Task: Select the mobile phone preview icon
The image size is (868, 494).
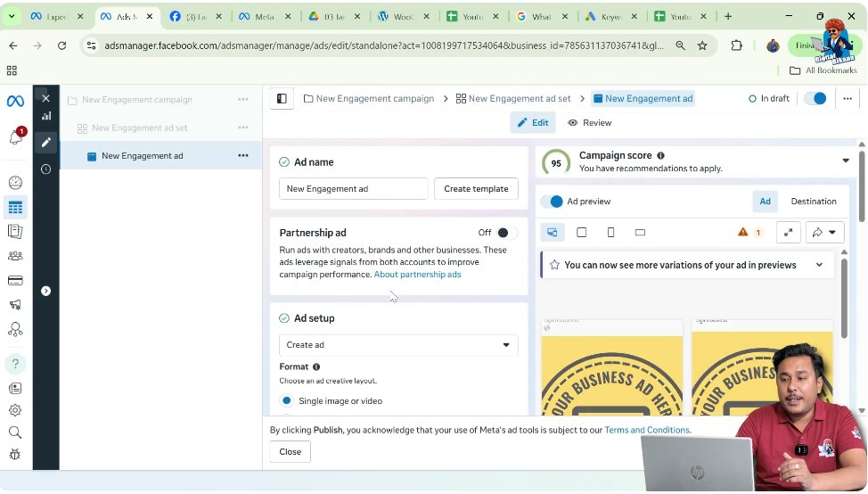Action: pyautogui.click(x=610, y=233)
